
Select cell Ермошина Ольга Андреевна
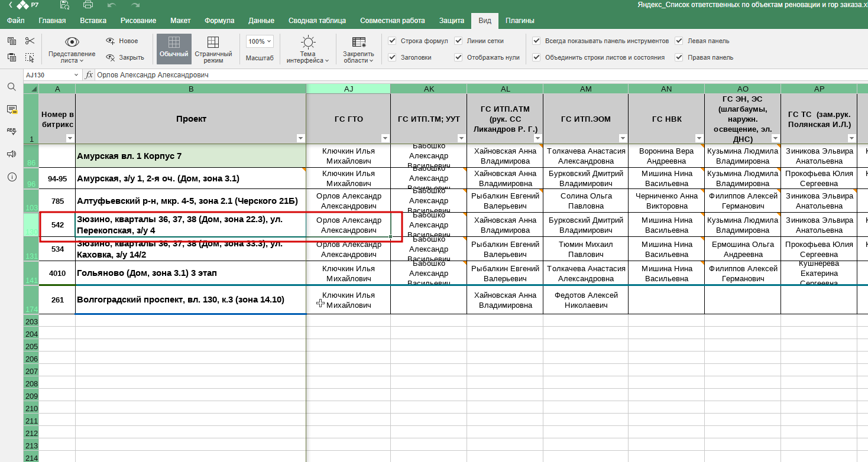tap(743, 249)
